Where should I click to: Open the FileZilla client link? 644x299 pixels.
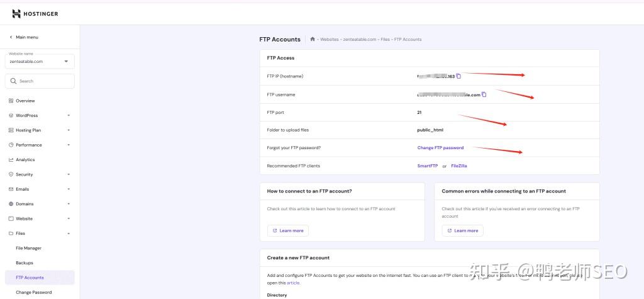point(459,166)
